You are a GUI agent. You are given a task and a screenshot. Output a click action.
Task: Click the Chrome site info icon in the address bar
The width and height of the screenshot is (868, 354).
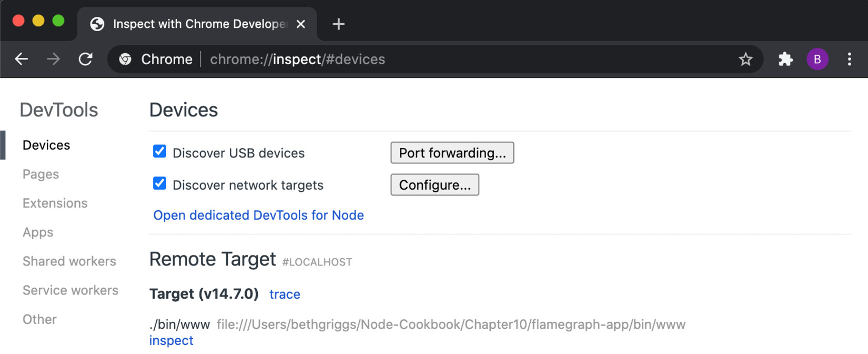coord(125,59)
